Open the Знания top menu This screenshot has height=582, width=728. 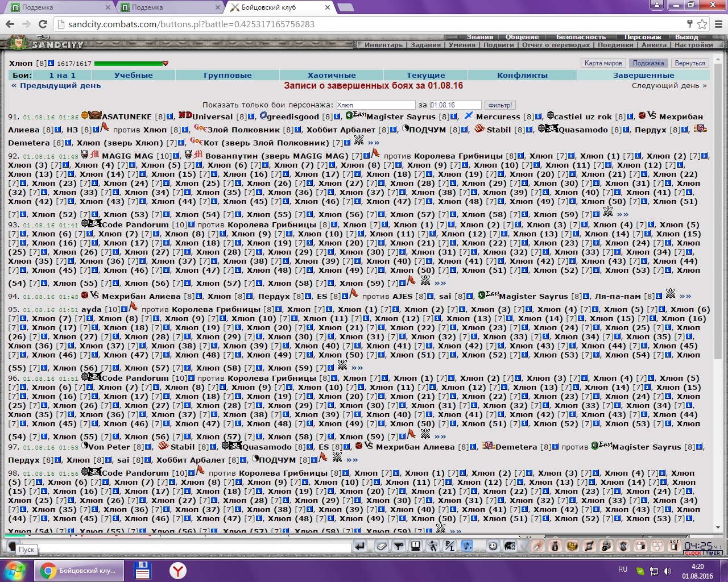tap(481, 37)
